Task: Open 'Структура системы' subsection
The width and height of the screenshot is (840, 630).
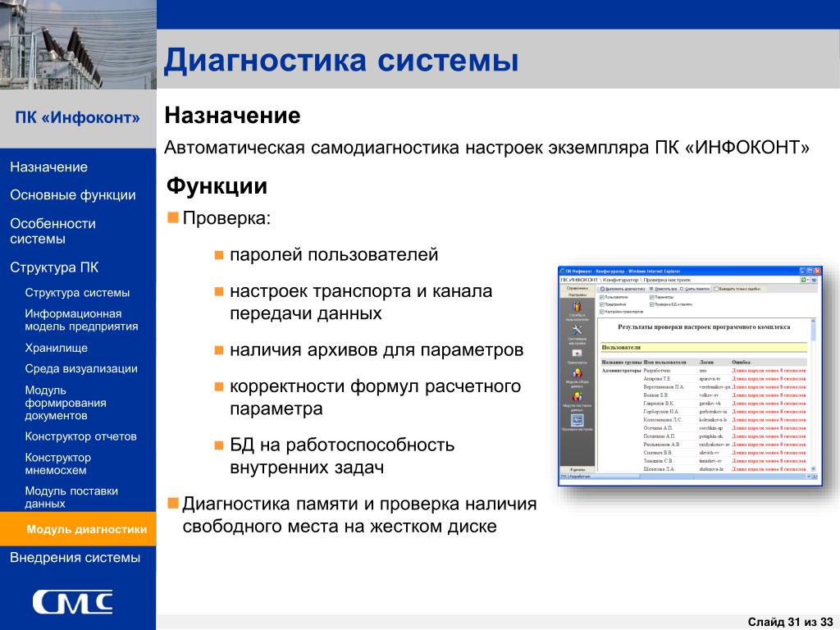Action: tap(77, 293)
